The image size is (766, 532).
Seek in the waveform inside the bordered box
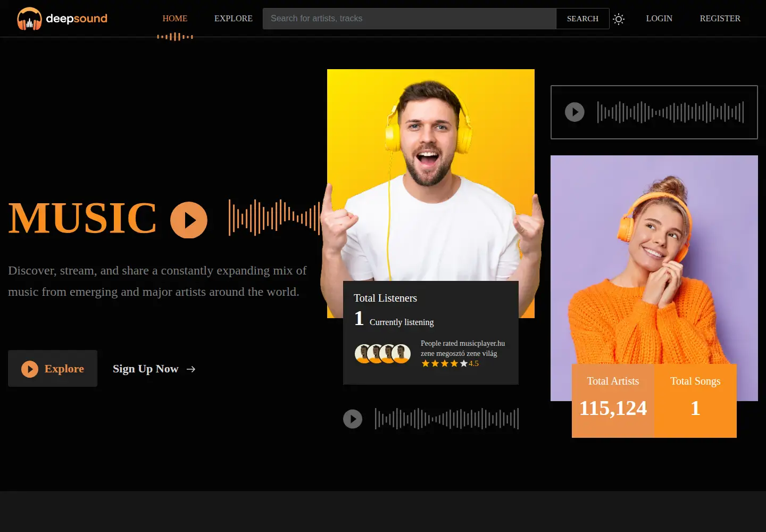click(x=670, y=112)
